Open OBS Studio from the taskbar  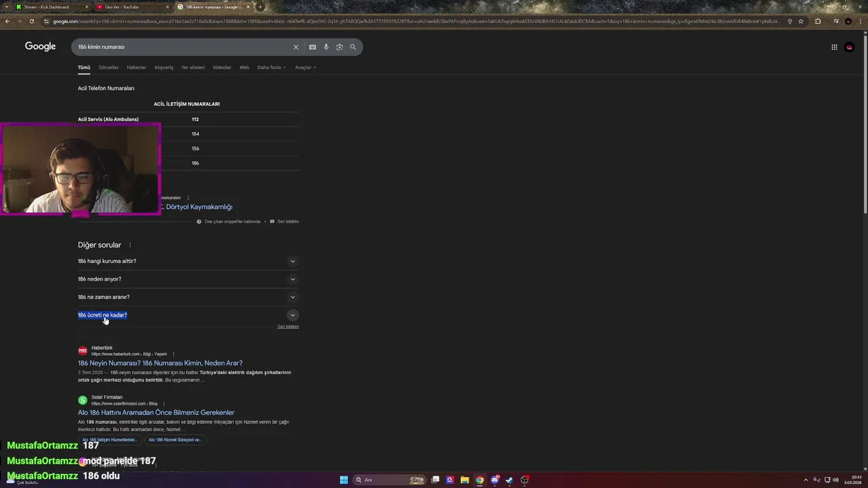point(524,480)
